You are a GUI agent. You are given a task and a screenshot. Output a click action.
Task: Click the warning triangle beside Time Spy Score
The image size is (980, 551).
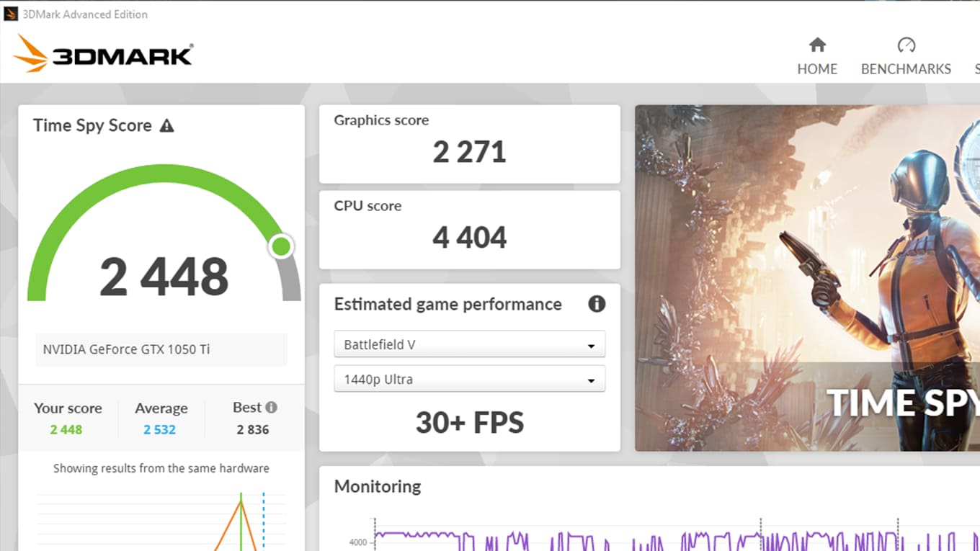pos(166,125)
